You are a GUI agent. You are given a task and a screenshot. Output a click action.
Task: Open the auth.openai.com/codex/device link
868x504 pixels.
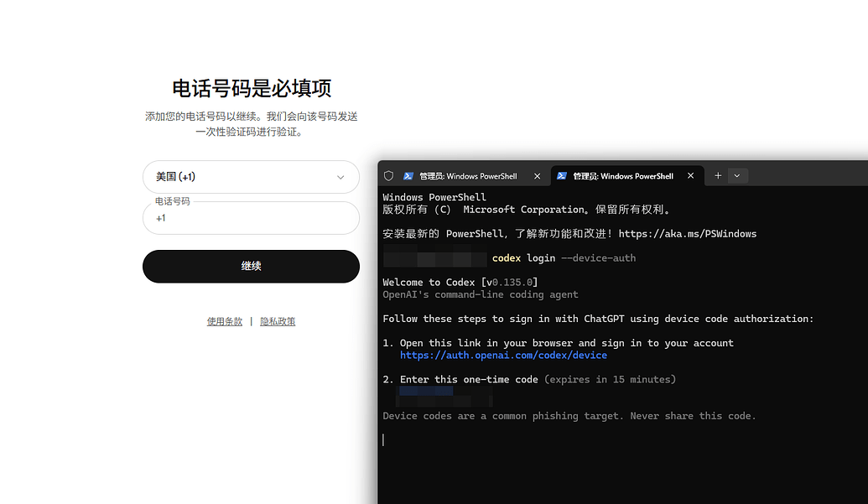point(503,356)
